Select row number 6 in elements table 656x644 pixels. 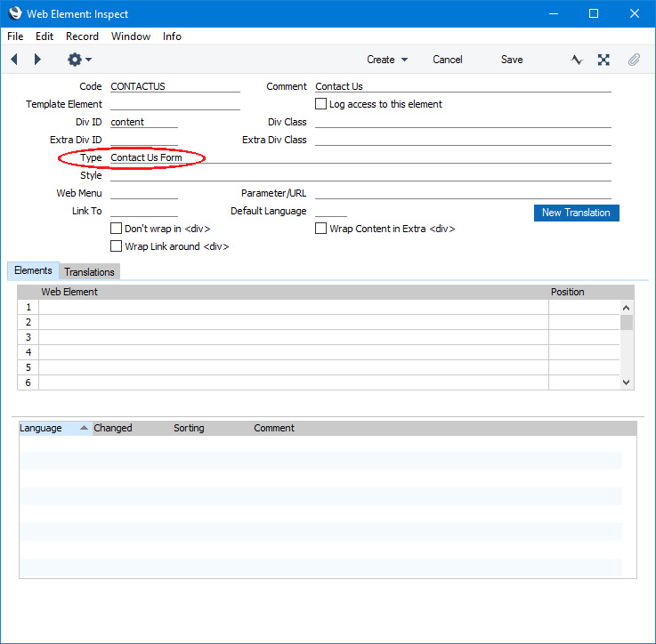coord(28,382)
